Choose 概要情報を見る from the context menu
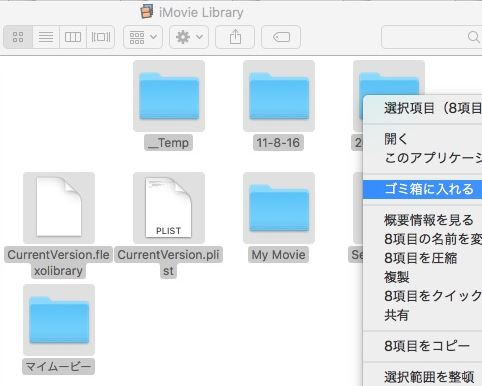 (x=422, y=220)
